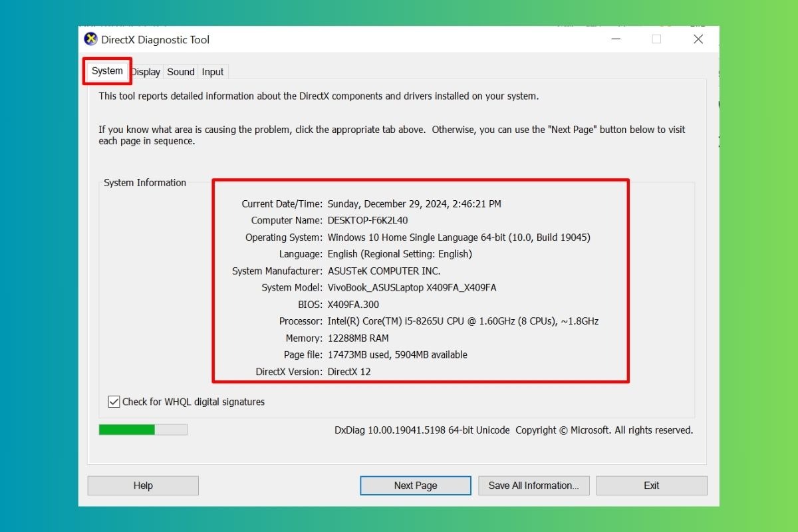The height and width of the screenshot is (532, 798).
Task: Click the DirectX Diagnostic Tool title bar icon
Action: coord(90,39)
